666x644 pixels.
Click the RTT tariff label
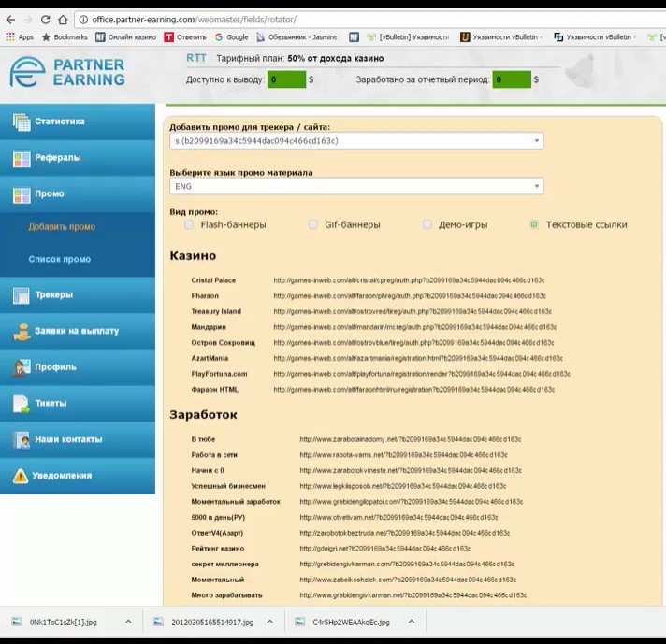pyautogui.click(x=196, y=58)
